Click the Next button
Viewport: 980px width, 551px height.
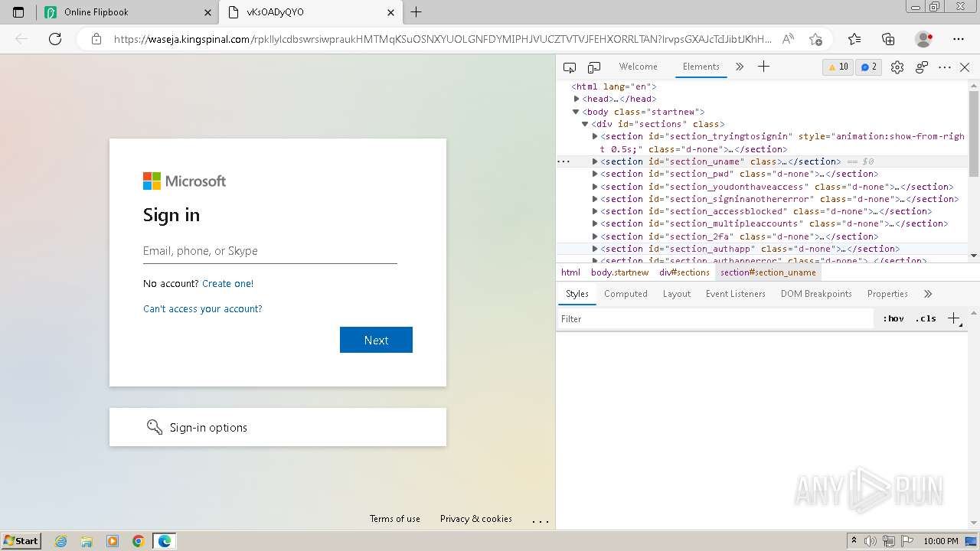[376, 340]
